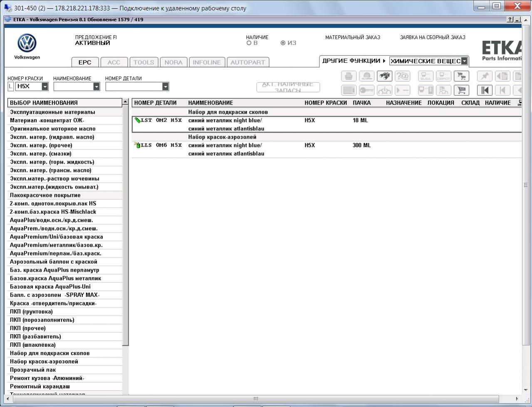Screen dimensions: 532x407
Task: Click the question-mark @ inquiry icon
Action: tap(402, 76)
